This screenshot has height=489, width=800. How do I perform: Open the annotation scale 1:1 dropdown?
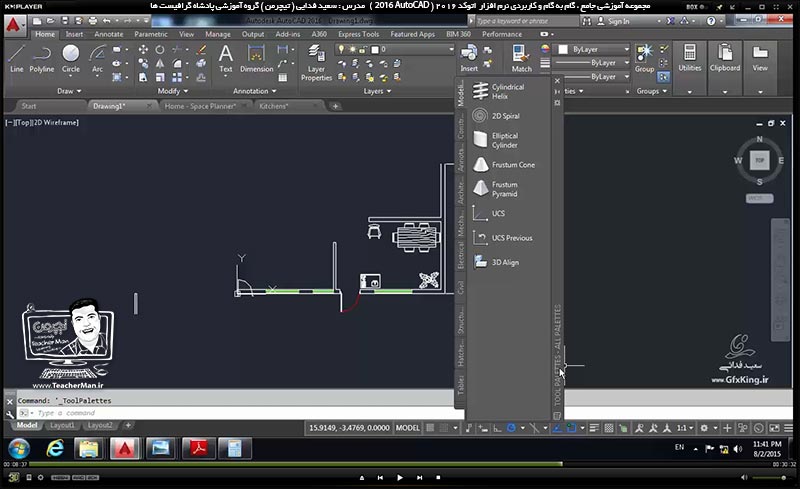(684, 428)
